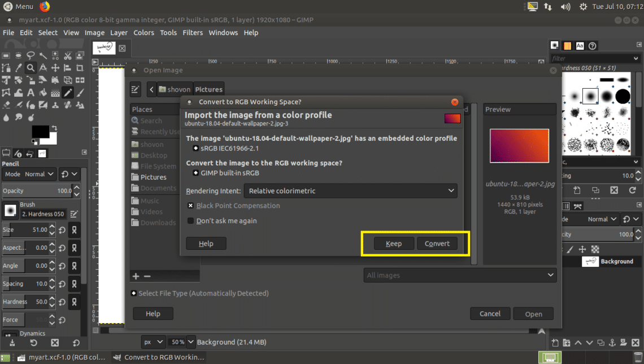Open the Rendering Intent dropdown
The image size is (644, 364).
point(350,191)
